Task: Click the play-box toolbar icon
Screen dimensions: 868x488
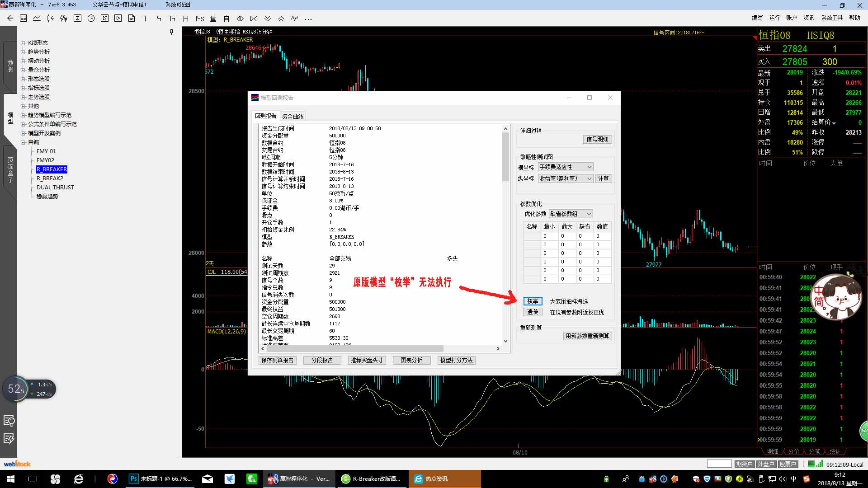Action: click(x=118, y=19)
